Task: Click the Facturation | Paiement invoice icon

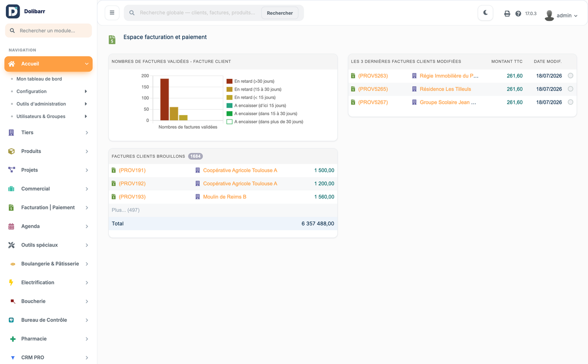Action: [11, 208]
